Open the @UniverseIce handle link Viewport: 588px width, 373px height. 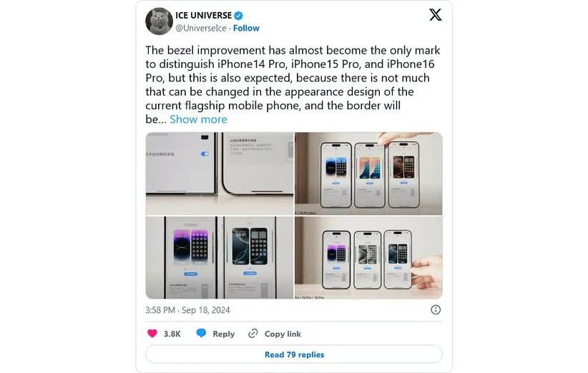tap(201, 28)
